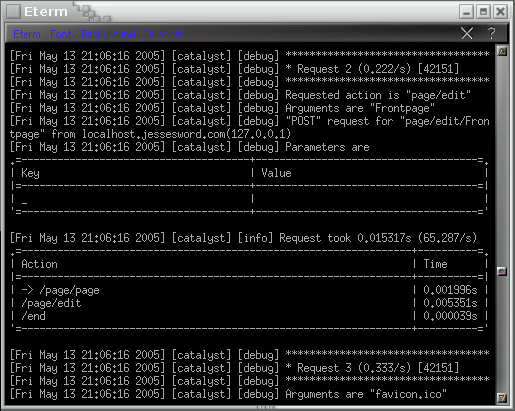
Task: Minimize the Eterm window
Action: (466, 12)
